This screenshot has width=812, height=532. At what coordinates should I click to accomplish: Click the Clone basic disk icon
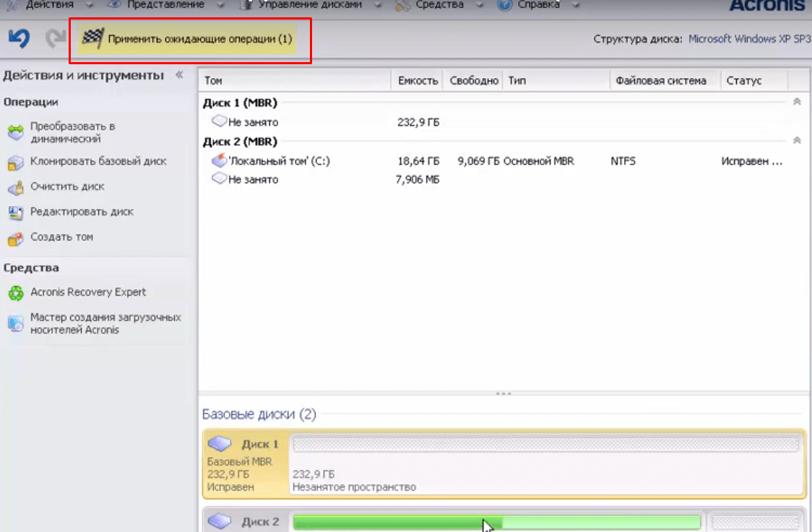(16, 162)
